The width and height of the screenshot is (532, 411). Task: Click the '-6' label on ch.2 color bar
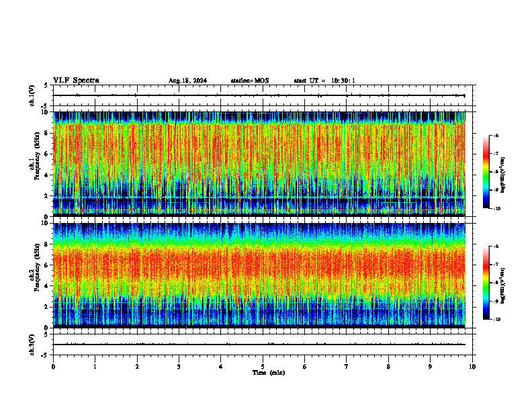click(496, 246)
